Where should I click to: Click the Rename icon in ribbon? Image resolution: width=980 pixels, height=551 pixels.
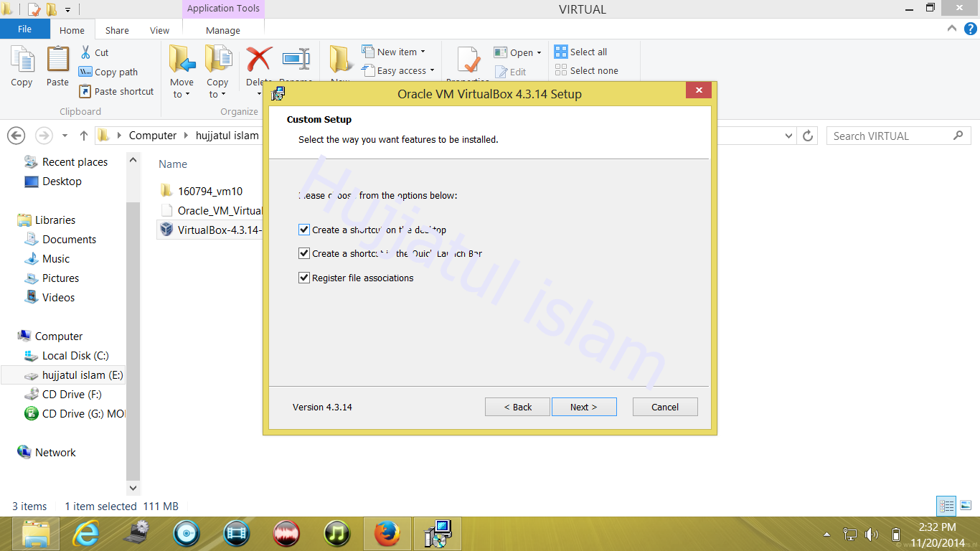pyautogui.click(x=296, y=59)
